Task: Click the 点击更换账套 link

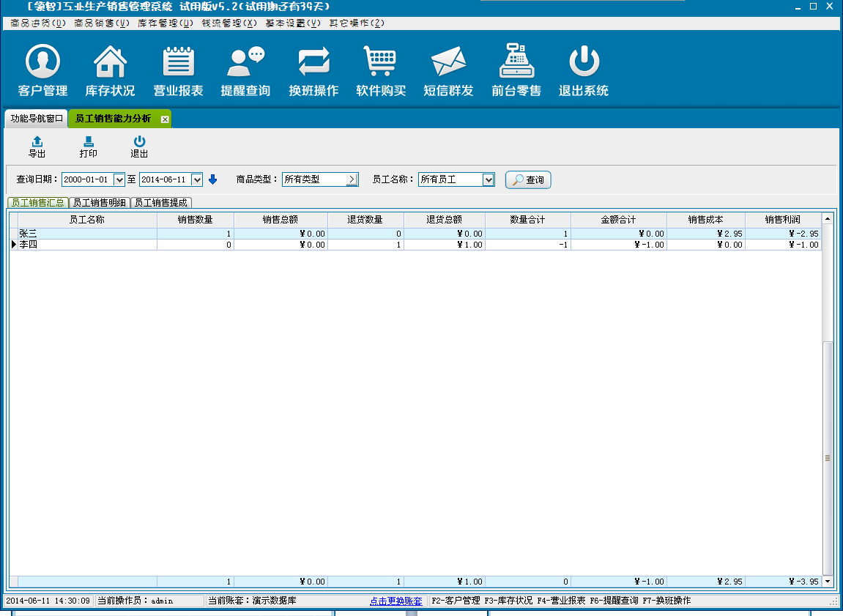Action: pyautogui.click(x=395, y=601)
